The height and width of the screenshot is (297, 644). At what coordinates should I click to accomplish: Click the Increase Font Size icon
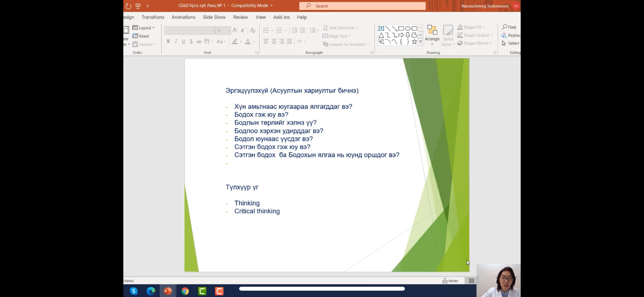point(235,30)
